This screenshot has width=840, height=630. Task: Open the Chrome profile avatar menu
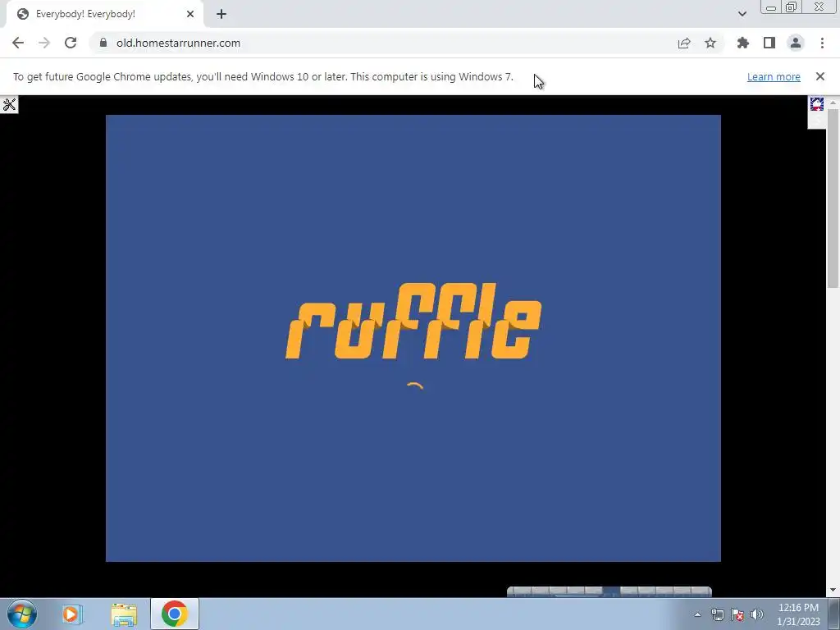796,43
